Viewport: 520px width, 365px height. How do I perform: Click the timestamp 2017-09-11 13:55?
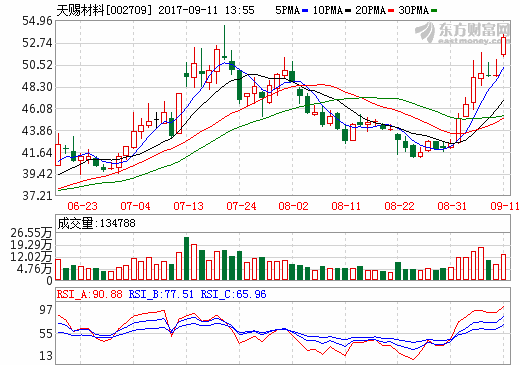(x=206, y=10)
